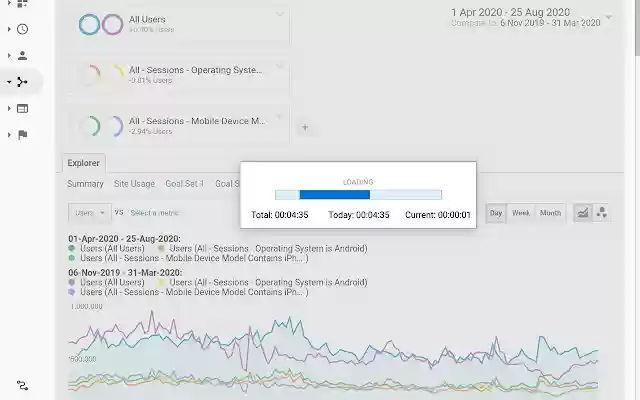Add a new segment with plus button

tap(305, 127)
